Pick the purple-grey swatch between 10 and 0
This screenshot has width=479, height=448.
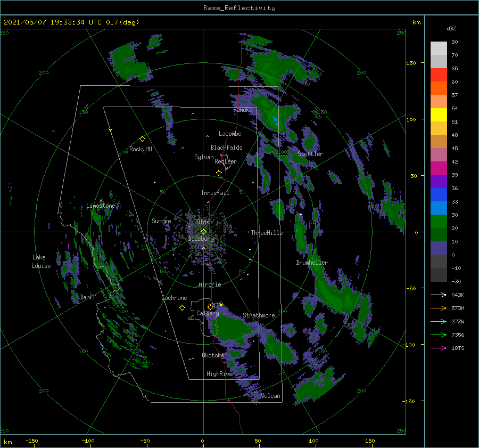(439, 248)
